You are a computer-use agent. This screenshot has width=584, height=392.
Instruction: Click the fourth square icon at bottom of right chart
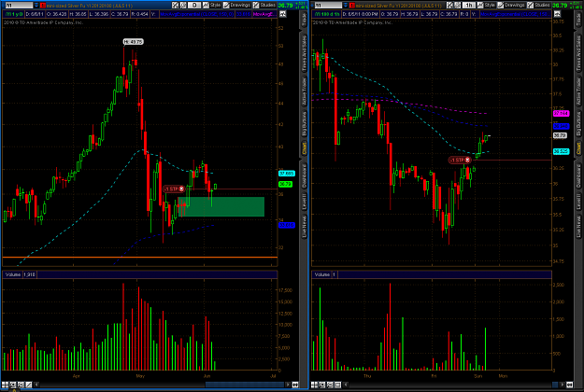338,385
